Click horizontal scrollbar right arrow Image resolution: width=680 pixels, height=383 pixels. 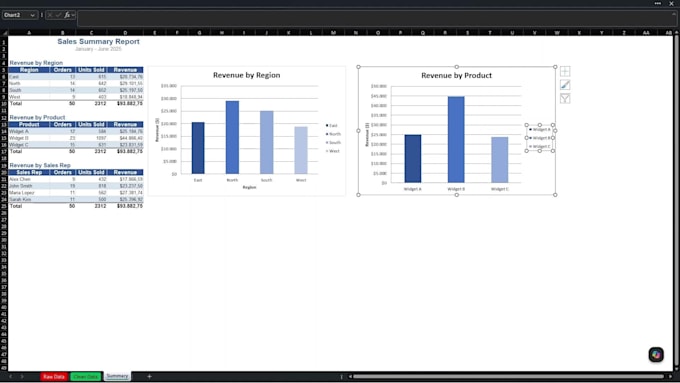pyautogui.click(x=670, y=376)
